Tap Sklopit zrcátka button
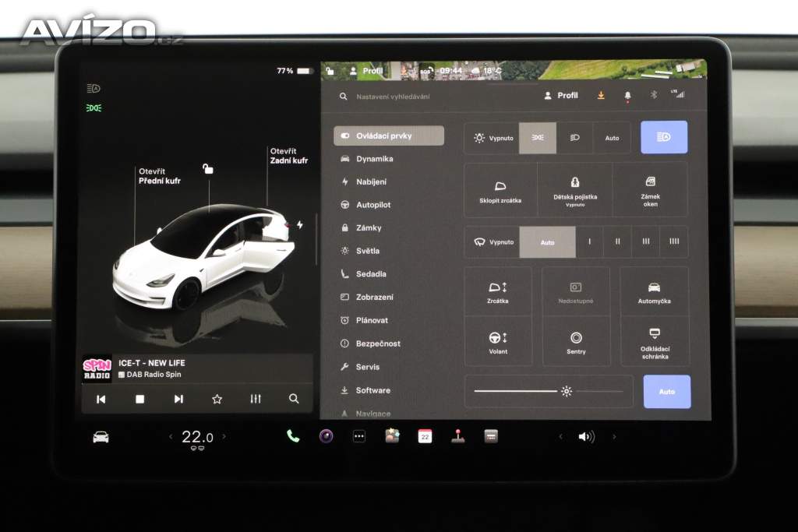Screen dimensions: 798x532 tap(500, 191)
